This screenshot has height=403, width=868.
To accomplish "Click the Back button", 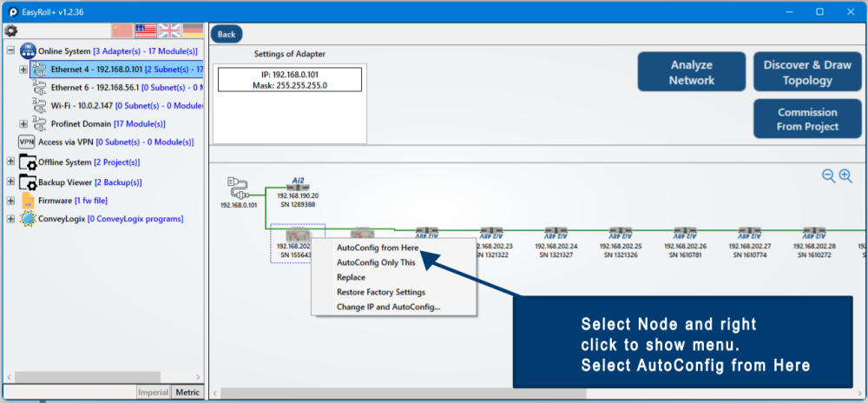I will [227, 35].
